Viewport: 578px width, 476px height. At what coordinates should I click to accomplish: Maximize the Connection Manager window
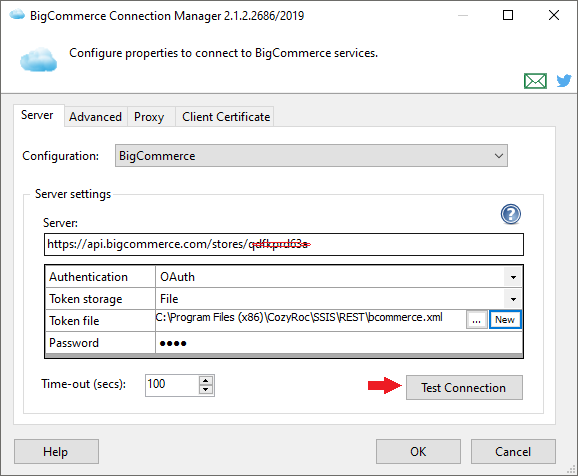508,15
